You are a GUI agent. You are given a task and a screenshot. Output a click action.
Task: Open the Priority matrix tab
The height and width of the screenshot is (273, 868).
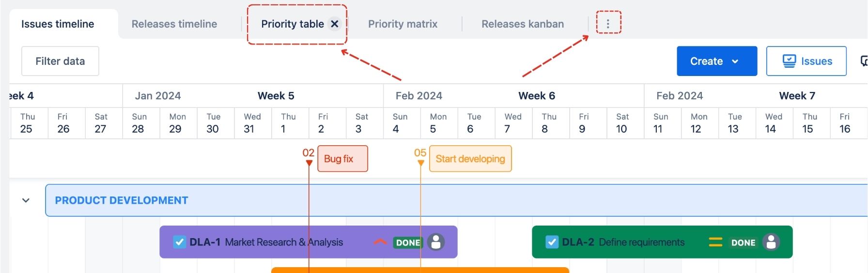(403, 24)
